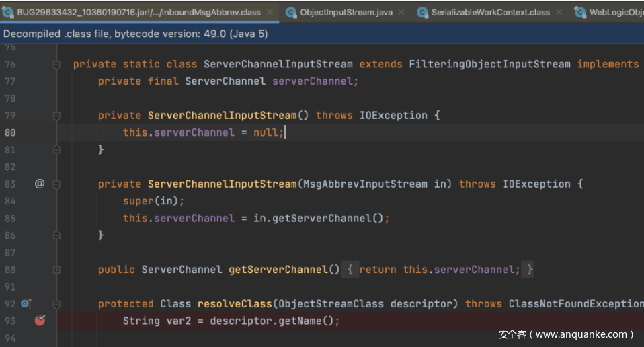Expand the folded getServerChannel method on line 88
Screen dimensions: 644x347
(x=57, y=270)
